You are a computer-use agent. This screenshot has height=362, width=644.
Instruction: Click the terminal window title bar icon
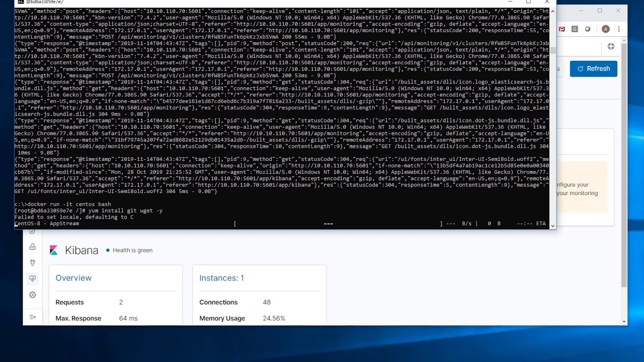pos(21,2)
